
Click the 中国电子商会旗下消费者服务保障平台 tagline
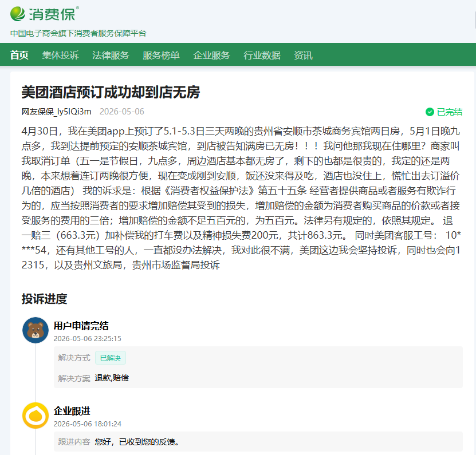point(78,33)
